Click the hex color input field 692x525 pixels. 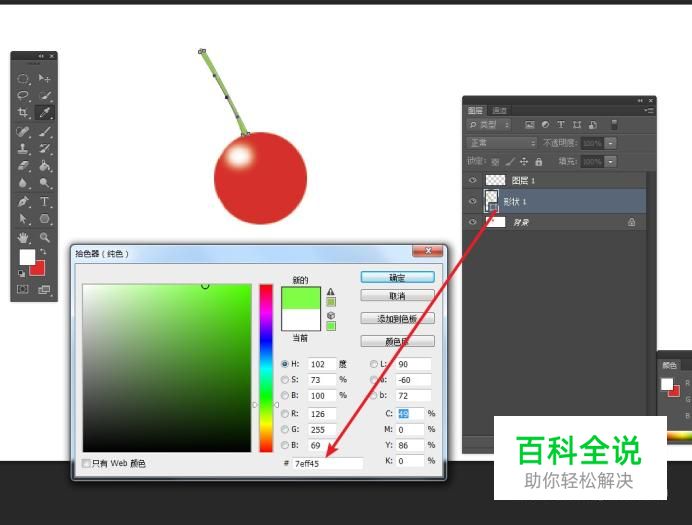tap(327, 463)
